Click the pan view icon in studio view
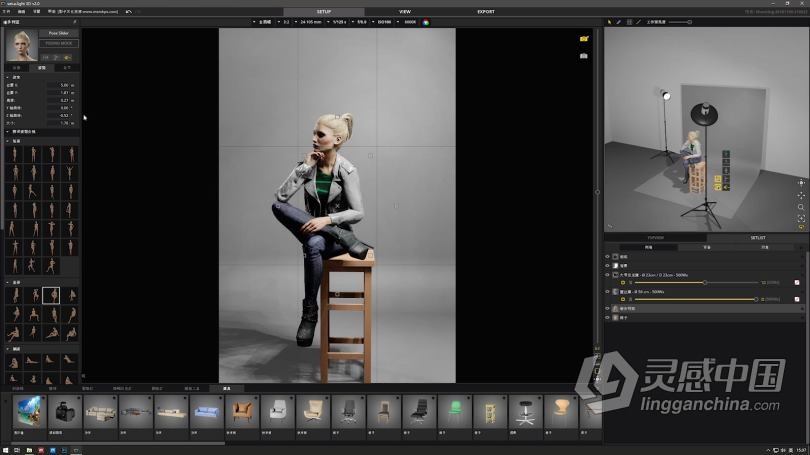This screenshot has width=810, height=455. 801,183
